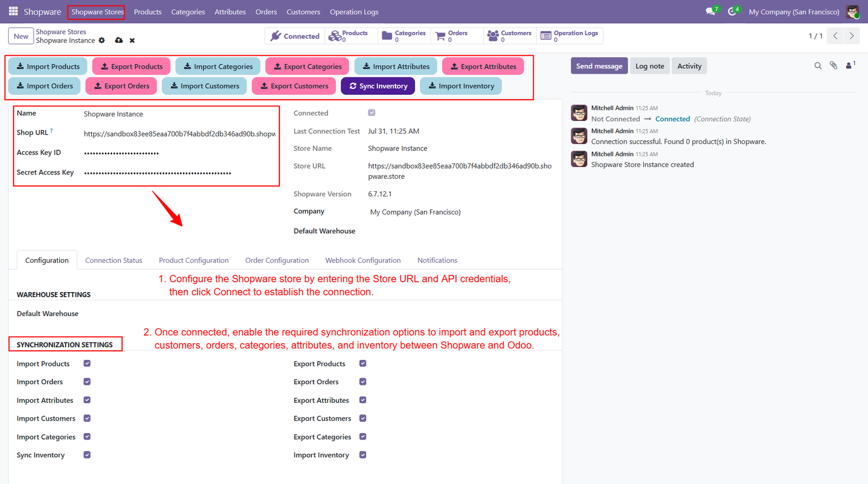Image resolution: width=868 pixels, height=484 pixels.
Task: Open the Attributes menu
Action: [x=230, y=12]
